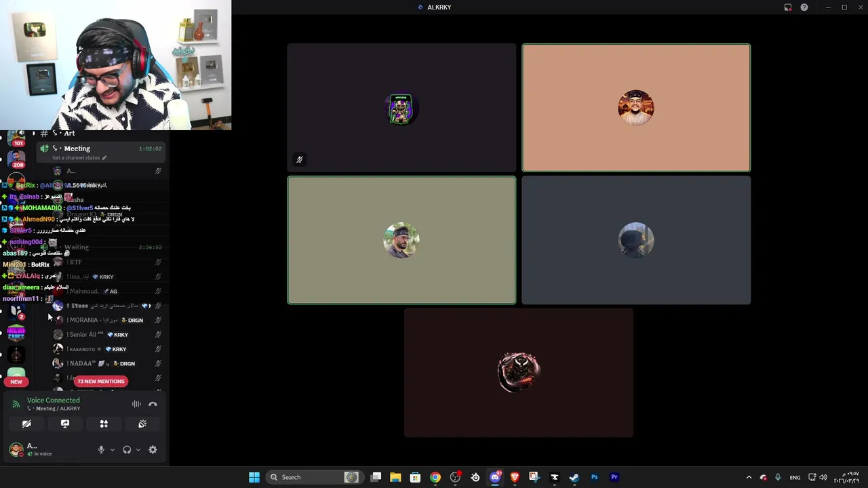
Task: Open the Art channel
Action: 69,134
